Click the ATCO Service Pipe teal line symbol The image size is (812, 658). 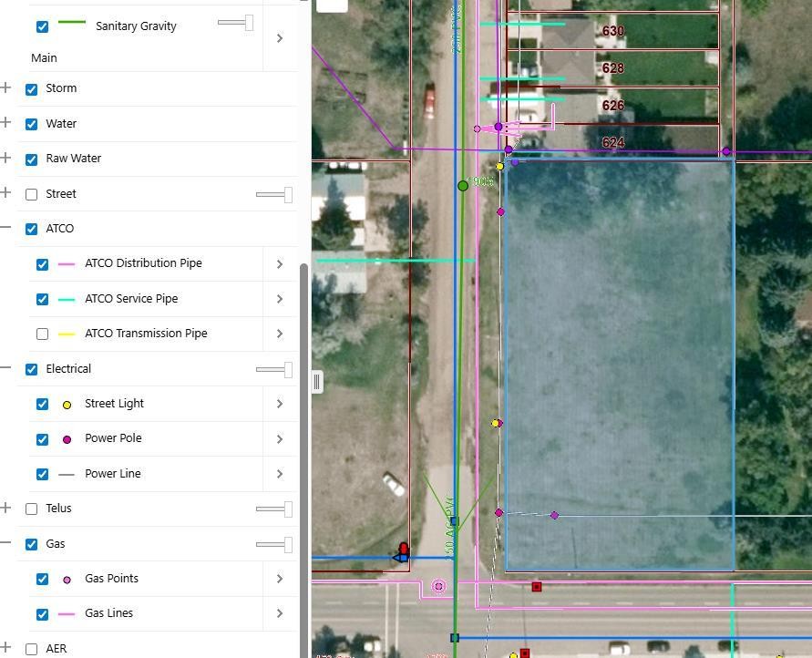coord(66,299)
